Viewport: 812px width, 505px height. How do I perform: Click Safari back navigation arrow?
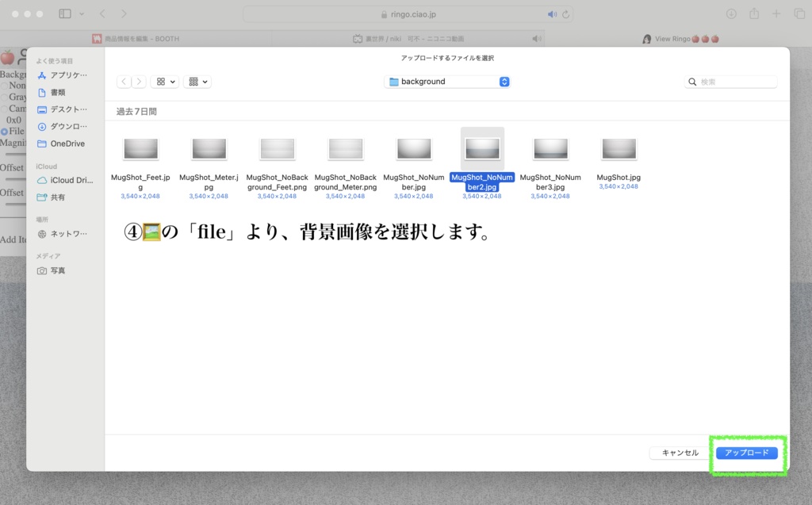tap(102, 14)
